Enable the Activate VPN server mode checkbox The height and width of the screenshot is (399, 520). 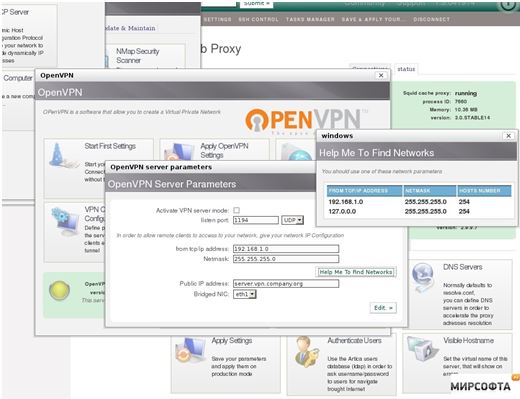[x=236, y=210]
